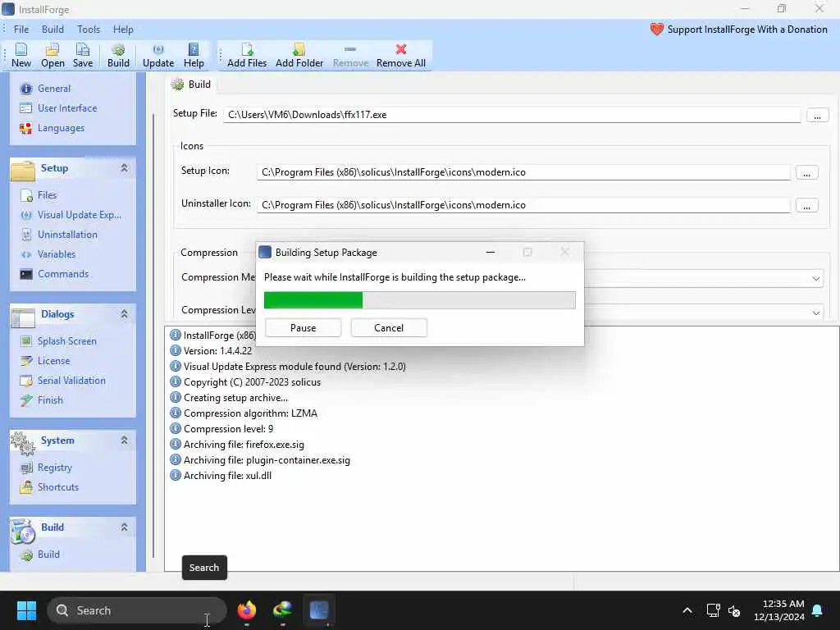The height and width of the screenshot is (630, 840).
Task: Select Visual Update Express in sidebar
Action: coord(71,215)
